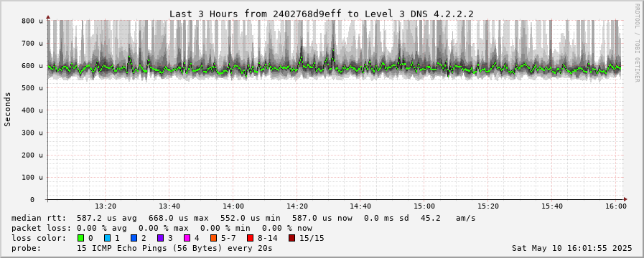Click the purple loss color 3 swatch
This screenshot has height=258, width=644.
[x=160, y=238]
